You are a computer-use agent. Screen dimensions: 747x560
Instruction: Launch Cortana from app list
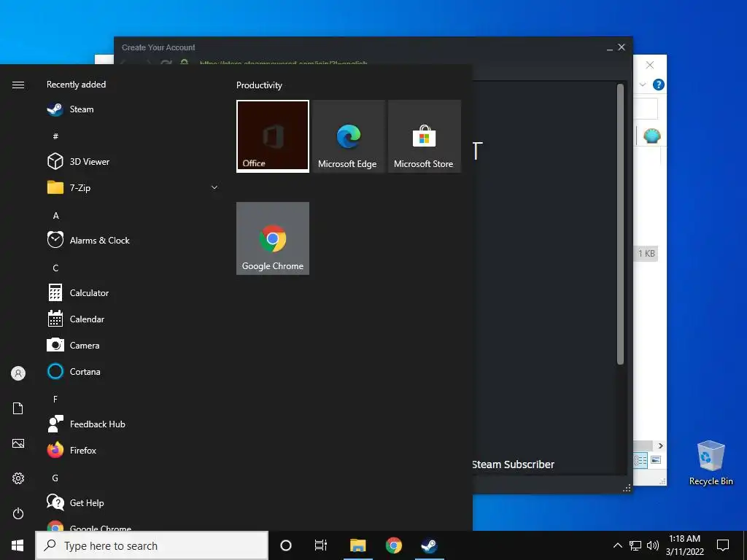coord(133,371)
